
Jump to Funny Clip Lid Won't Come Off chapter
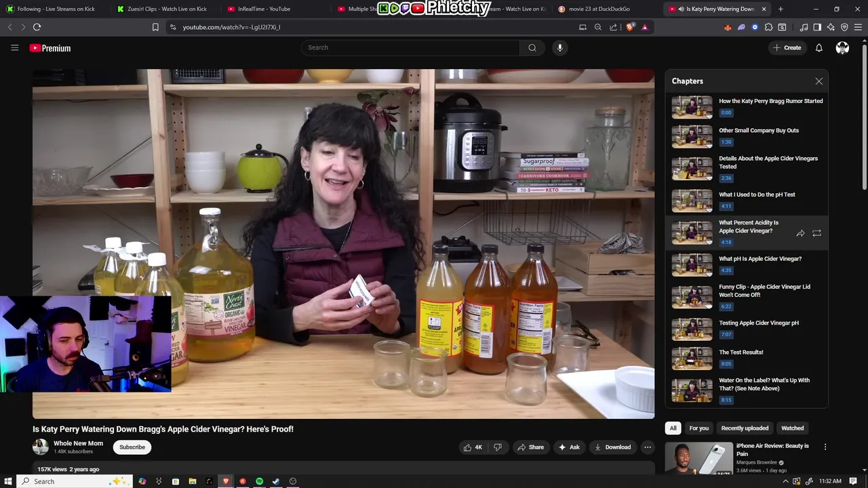click(747, 298)
